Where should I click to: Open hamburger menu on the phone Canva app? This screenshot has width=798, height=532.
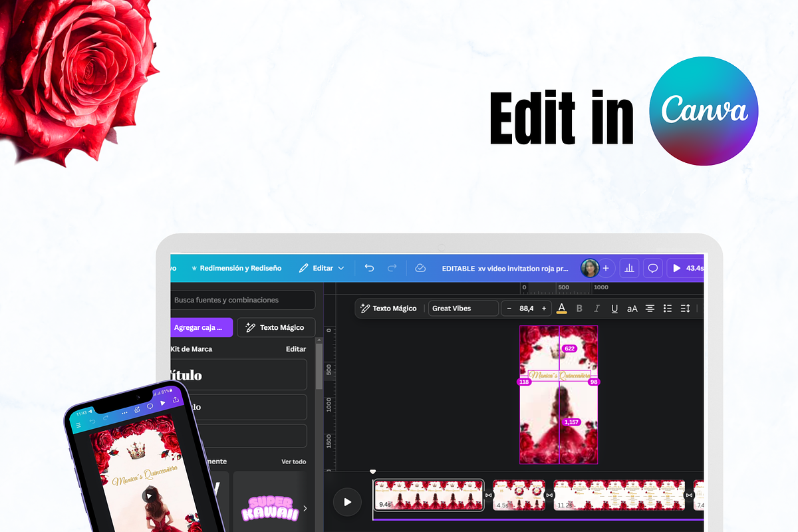point(78,424)
